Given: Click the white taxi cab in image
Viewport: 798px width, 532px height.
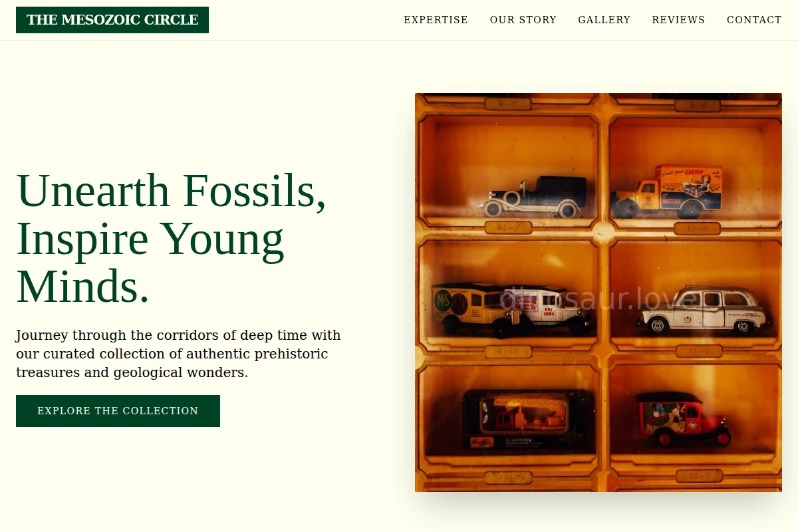Looking at the screenshot, I should (x=704, y=311).
